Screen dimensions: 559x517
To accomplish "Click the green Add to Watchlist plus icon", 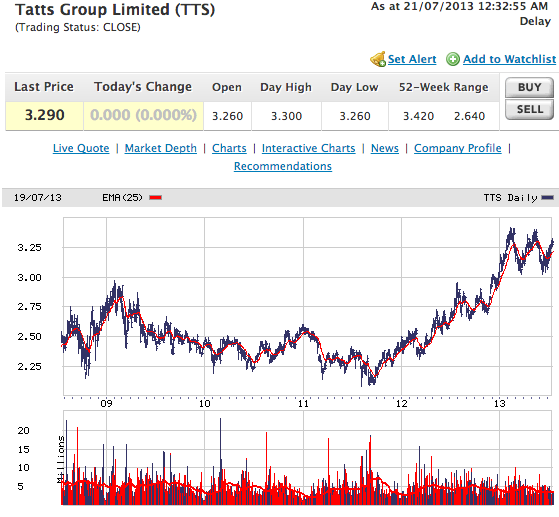I will coord(453,59).
